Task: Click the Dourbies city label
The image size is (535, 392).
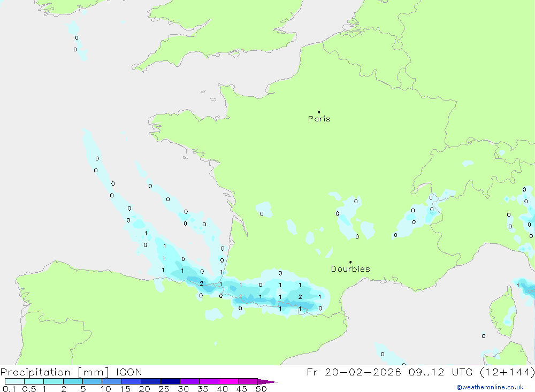Action: tap(350, 269)
